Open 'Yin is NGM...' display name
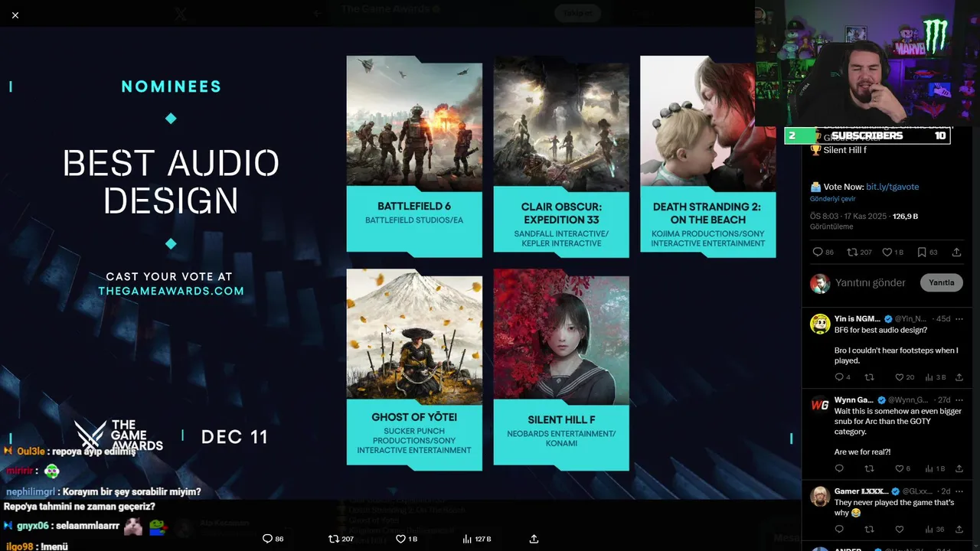 [857, 318]
